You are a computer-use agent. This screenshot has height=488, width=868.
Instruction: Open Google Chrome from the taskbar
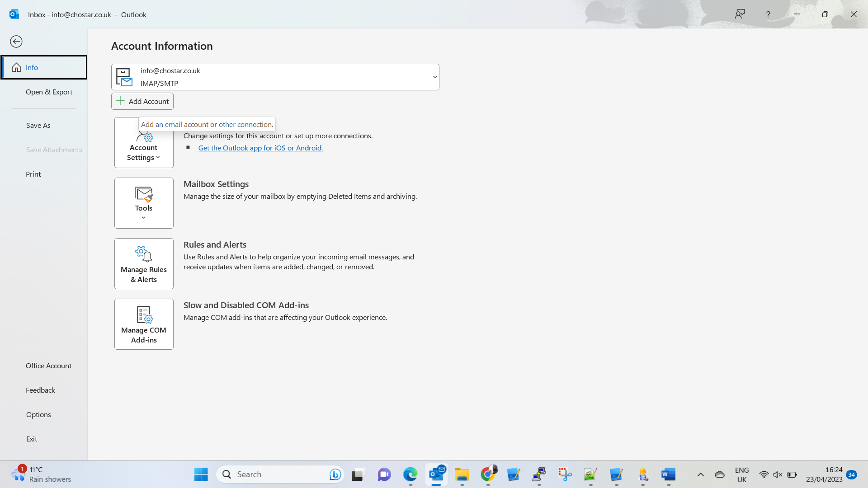[488, 474]
